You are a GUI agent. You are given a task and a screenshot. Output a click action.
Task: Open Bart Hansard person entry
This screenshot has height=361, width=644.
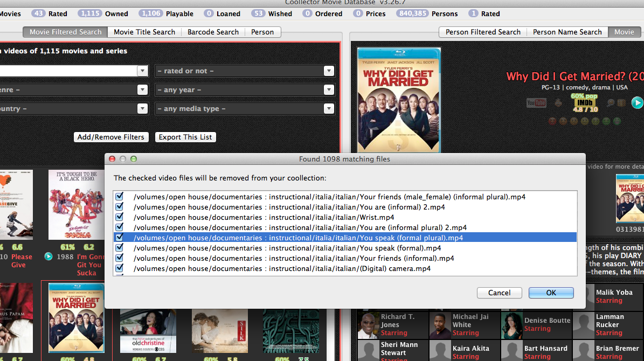(537, 351)
